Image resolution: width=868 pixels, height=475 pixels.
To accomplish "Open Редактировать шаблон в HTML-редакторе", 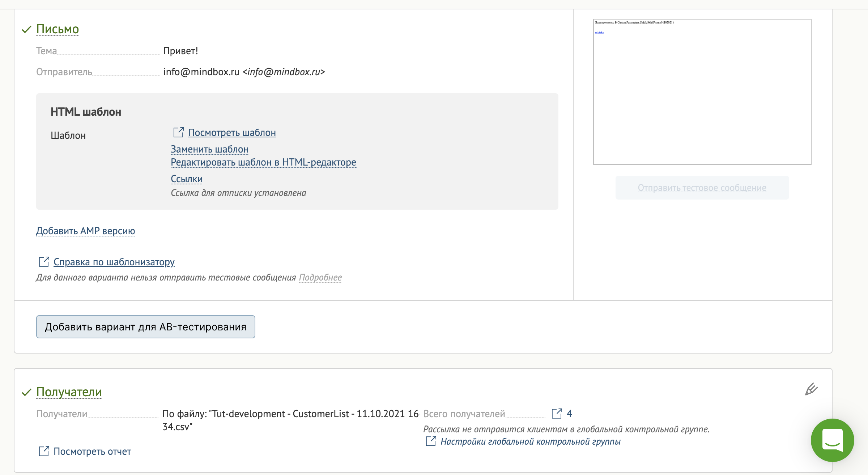I will click(x=263, y=162).
